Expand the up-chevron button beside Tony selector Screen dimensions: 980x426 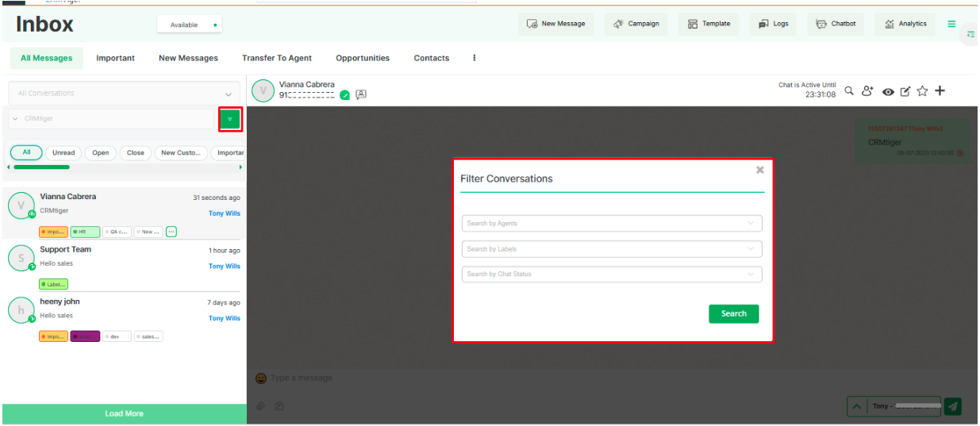coord(856,406)
